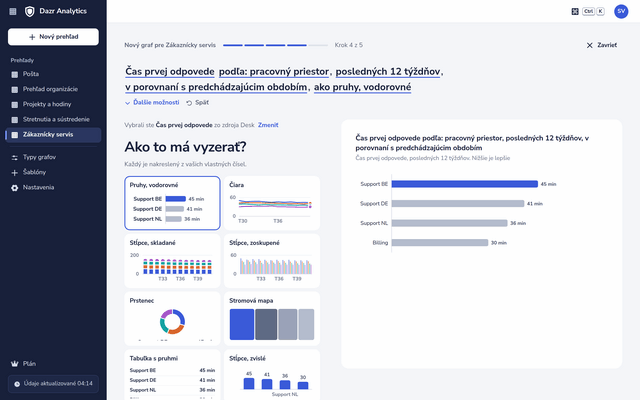Open the SV user avatar menu
Viewport: 640px width, 400px height.
(x=621, y=11)
